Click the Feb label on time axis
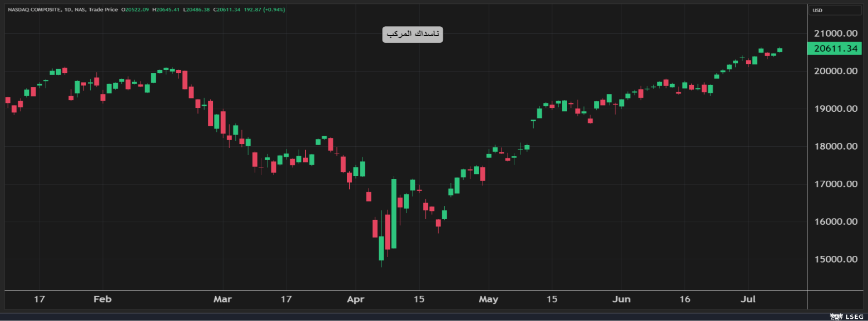This screenshot has height=321, width=868. (x=102, y=299)
